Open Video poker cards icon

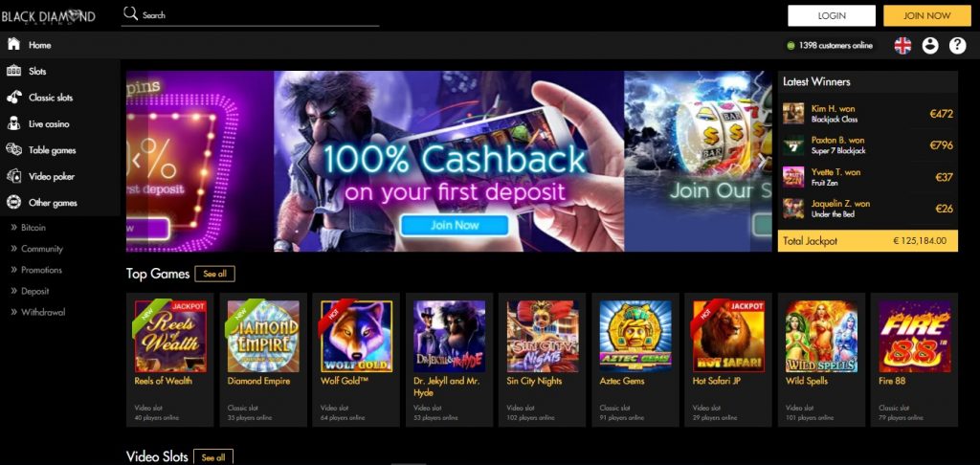pyautogui.click(x=13, y=176)
